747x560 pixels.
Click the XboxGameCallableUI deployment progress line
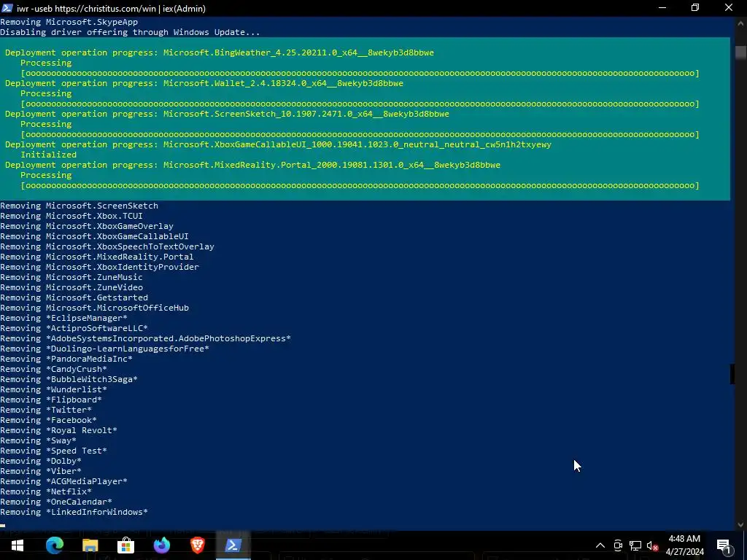click(278, 144)
